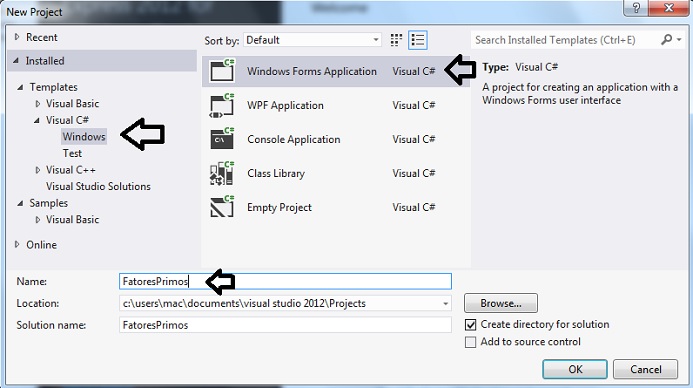693x388 pixels.
Task: Select Visual Studio Solutions node
Action: point(98,186)
